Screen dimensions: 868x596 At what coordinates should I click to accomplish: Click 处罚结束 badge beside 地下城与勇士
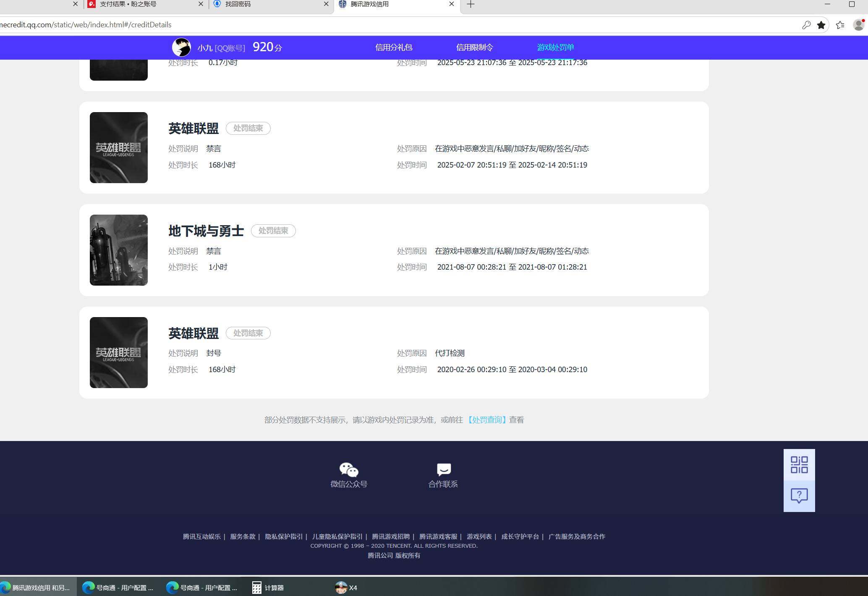(x=273, y=231)
